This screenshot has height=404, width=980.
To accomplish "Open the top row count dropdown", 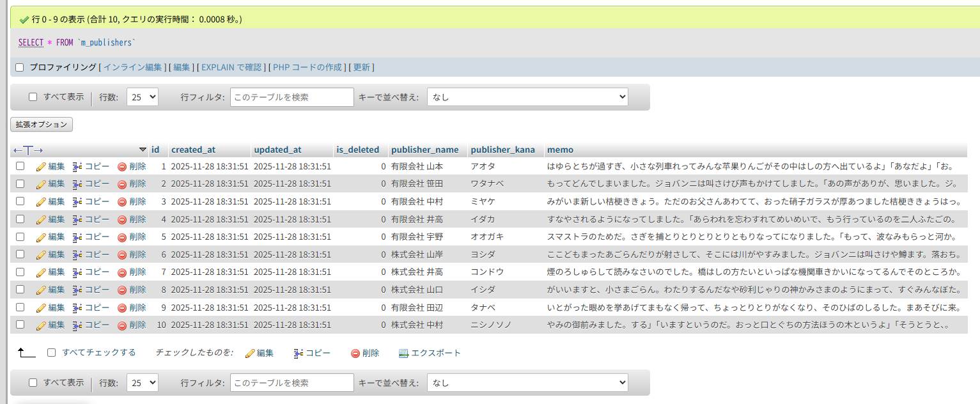I will pyautogui.click(x=143, y=97).
